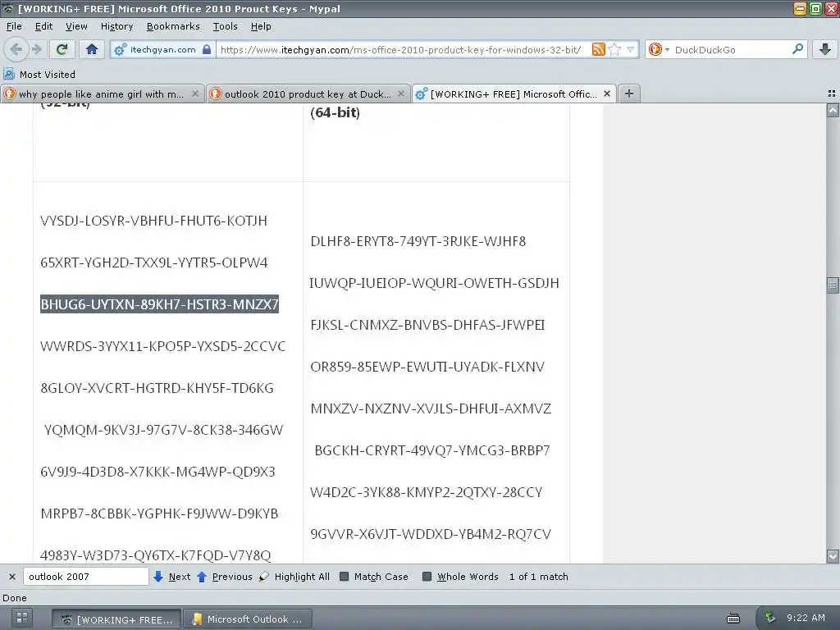Click key YQMQM-9KV3J-97G7V-8CK38-346GW
Image resolution: width=840 pixels, height=630 pixels.
[163, 430]
